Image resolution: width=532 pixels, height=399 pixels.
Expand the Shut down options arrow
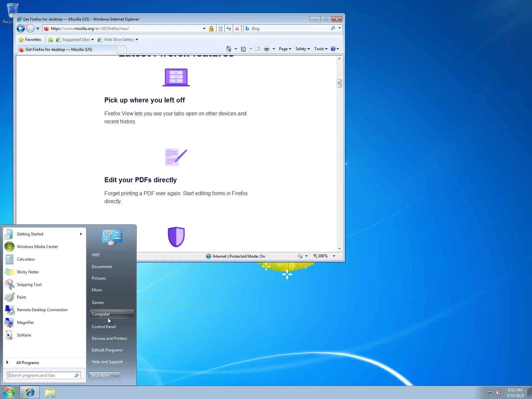(x=116, y=375)
